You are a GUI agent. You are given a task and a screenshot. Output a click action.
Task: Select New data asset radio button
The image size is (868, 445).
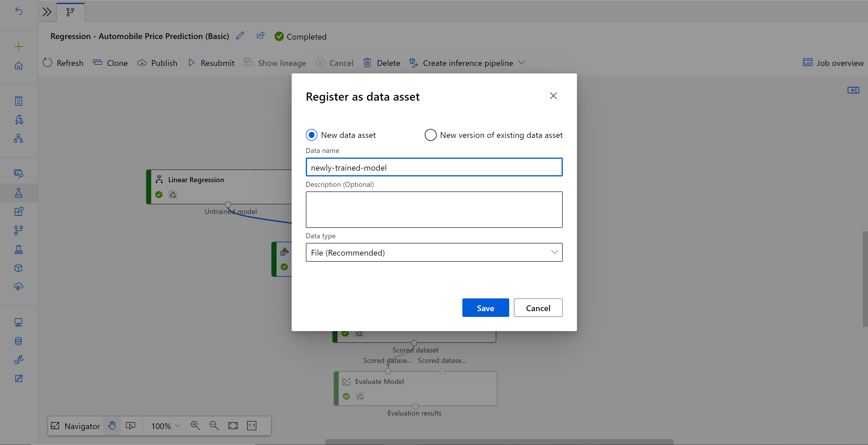pos(311,135)
